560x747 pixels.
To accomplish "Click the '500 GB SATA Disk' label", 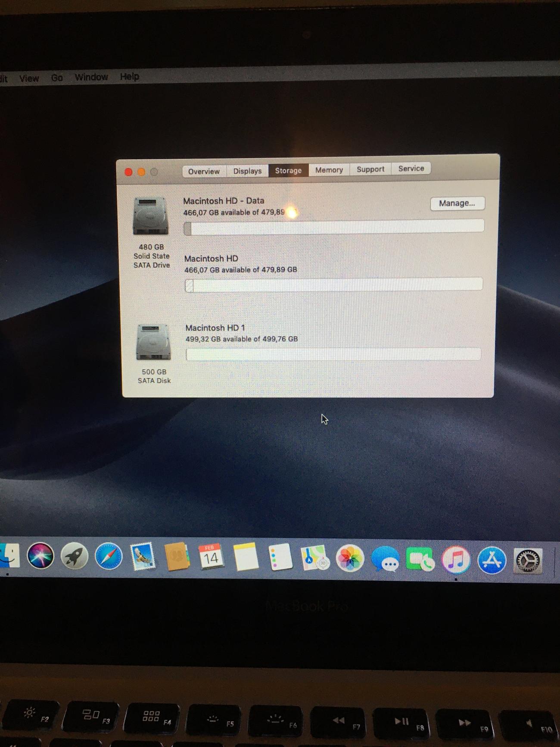I will click(154, 376).
